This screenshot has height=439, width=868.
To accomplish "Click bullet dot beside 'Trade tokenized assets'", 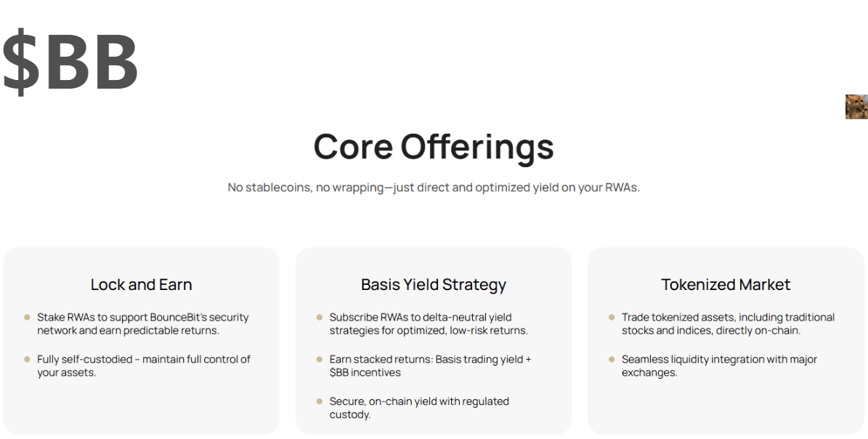I will 612,317.
